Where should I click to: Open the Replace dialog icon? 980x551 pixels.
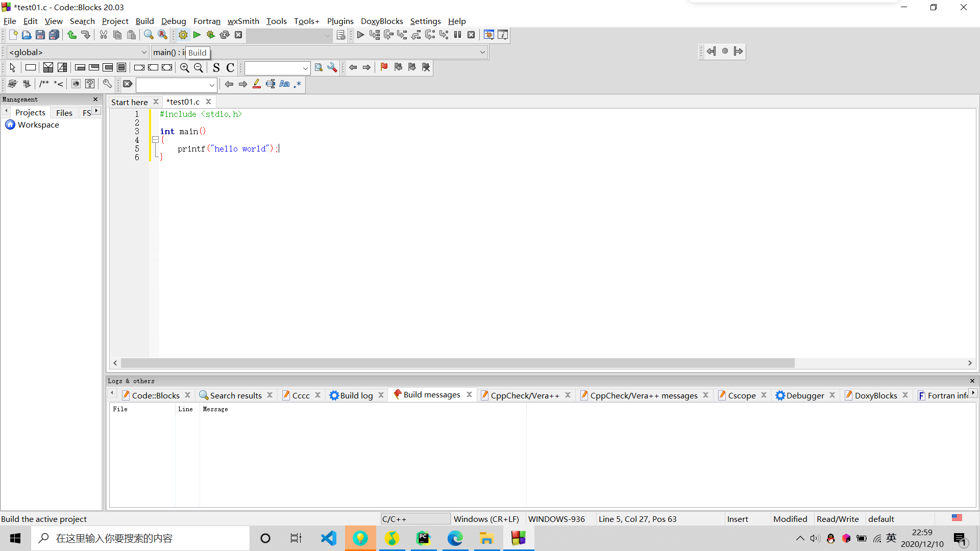point(162,35)
